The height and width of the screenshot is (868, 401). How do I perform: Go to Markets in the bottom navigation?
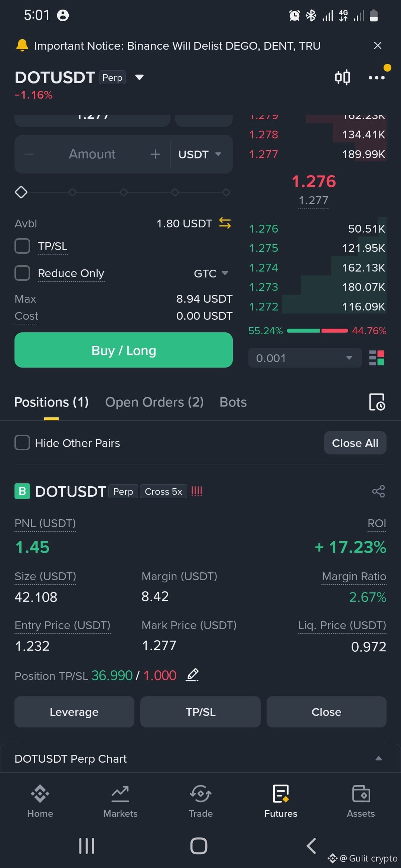tap(120, 801)
